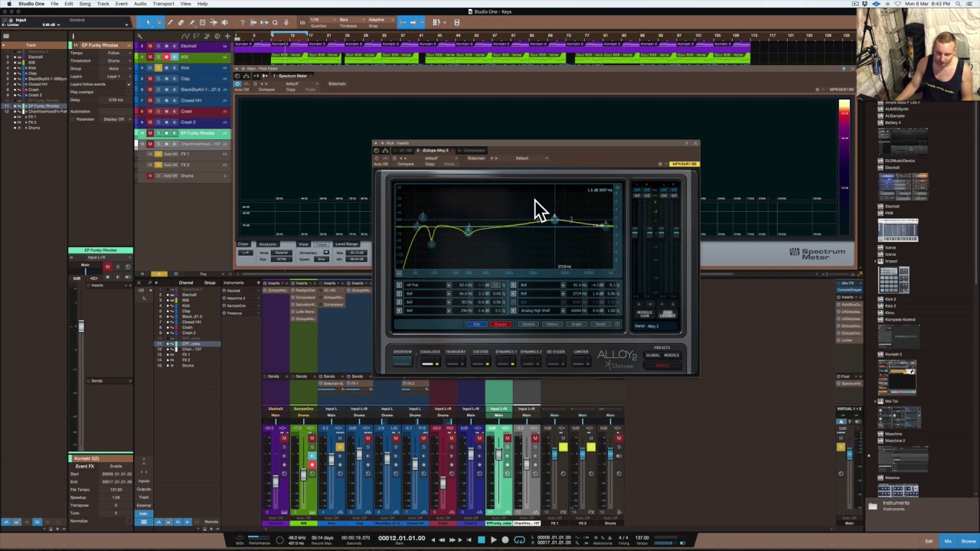The image size is (980, 551).
Task: Select the Compressor insert tab
Action: 472,150
